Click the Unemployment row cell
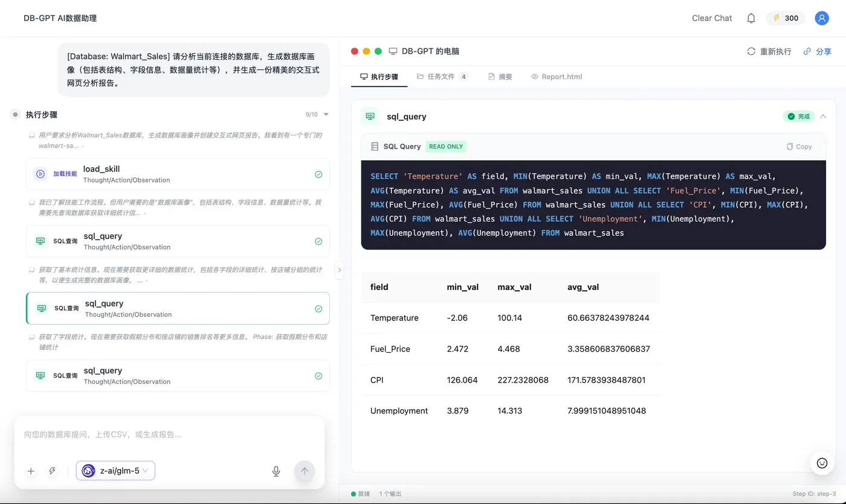 pyautogui.click(x=399, y=411)
